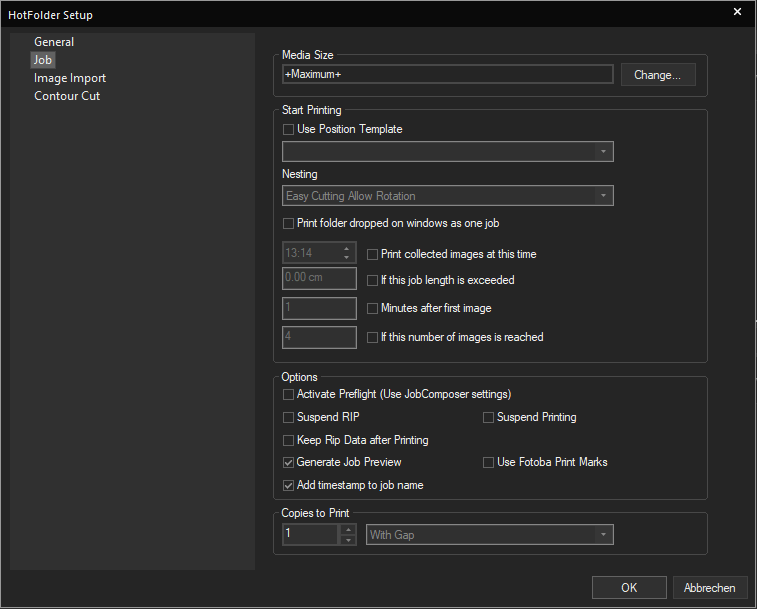
Task: Close the HotFolder Setup dialog
Action: coord(737,12)
